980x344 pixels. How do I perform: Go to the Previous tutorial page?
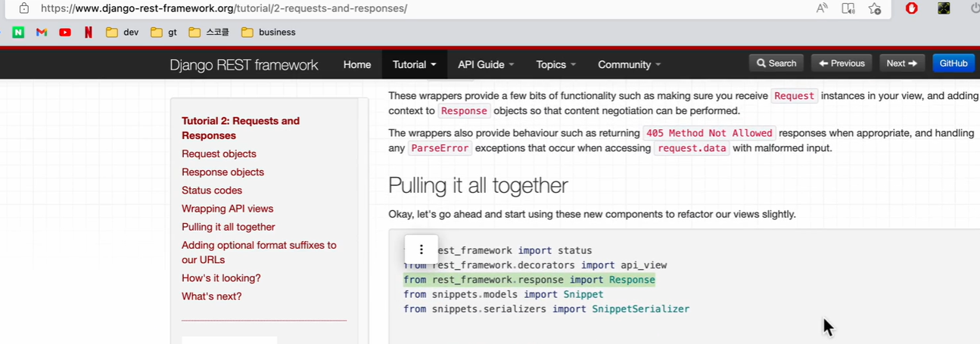point(842,64)
